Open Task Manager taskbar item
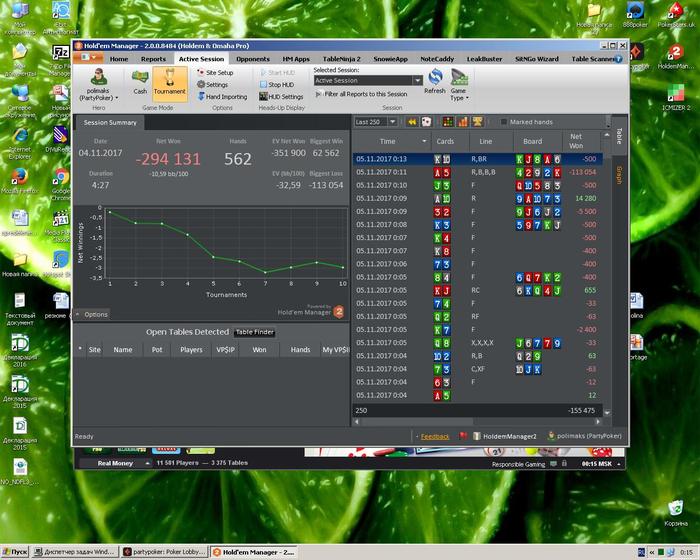Image resolution: width=700 pixels, height=560 pixels. [76, 552]
